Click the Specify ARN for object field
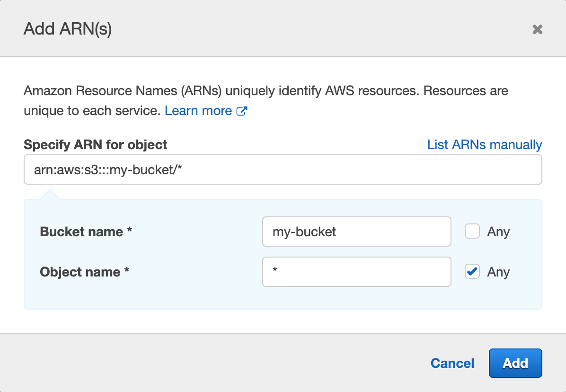566x392 pixels. click(283, 169)
